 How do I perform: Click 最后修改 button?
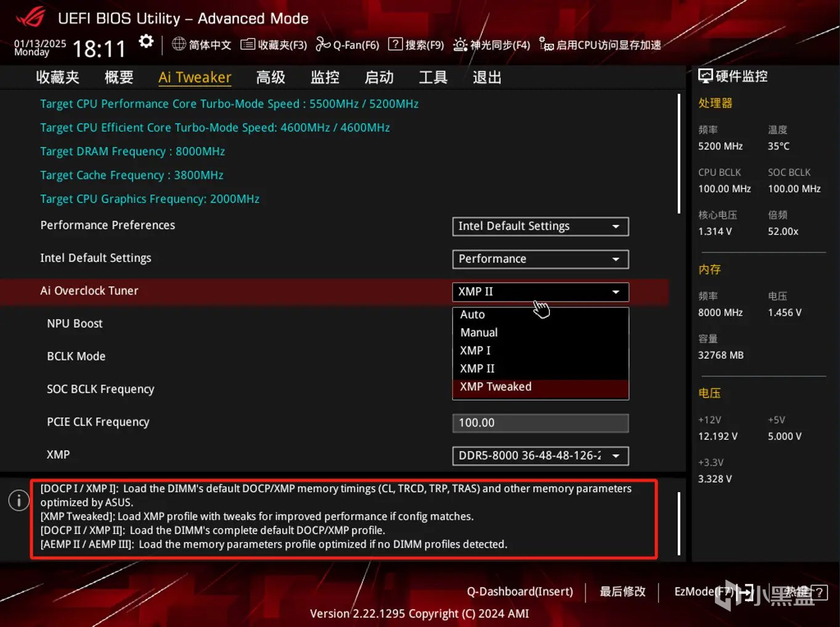point(622,591)
